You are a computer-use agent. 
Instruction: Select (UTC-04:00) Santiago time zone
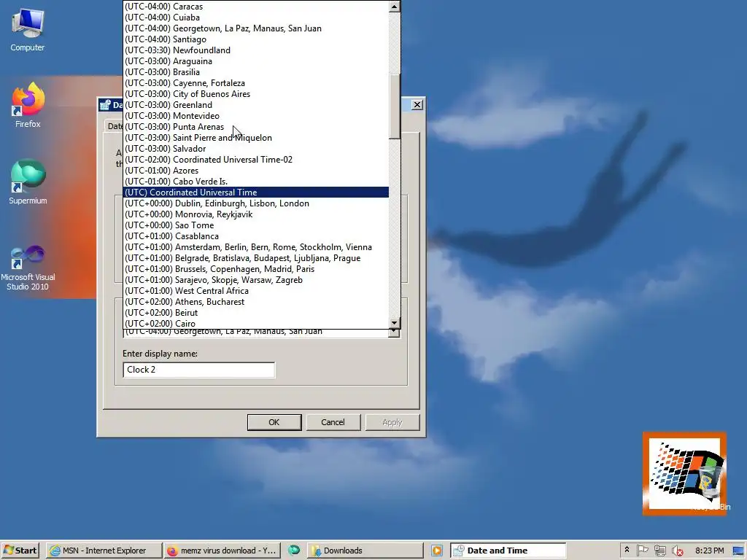click(x=256, y=39)
